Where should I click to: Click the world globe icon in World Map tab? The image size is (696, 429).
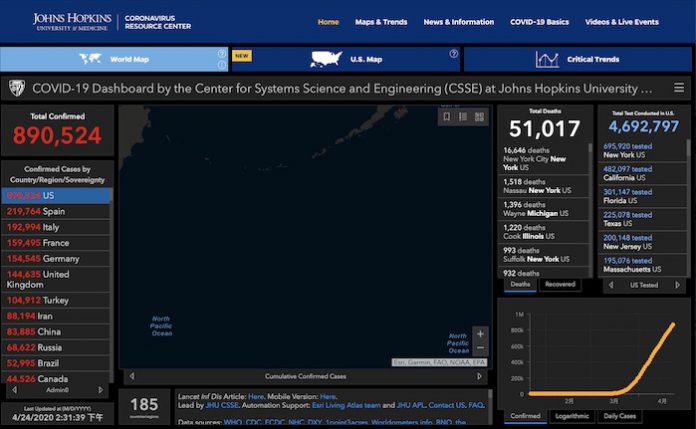[90, 59]
